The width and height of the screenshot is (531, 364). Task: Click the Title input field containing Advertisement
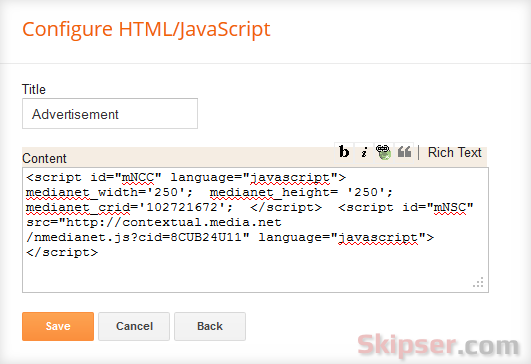pyautogui.click(x=110, y=114)
